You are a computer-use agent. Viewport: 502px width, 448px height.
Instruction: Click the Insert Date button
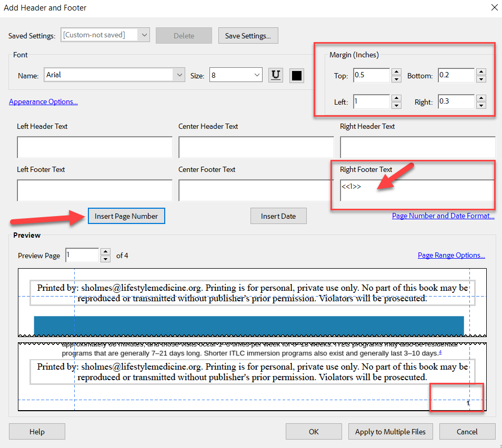(x=278, y=216)
